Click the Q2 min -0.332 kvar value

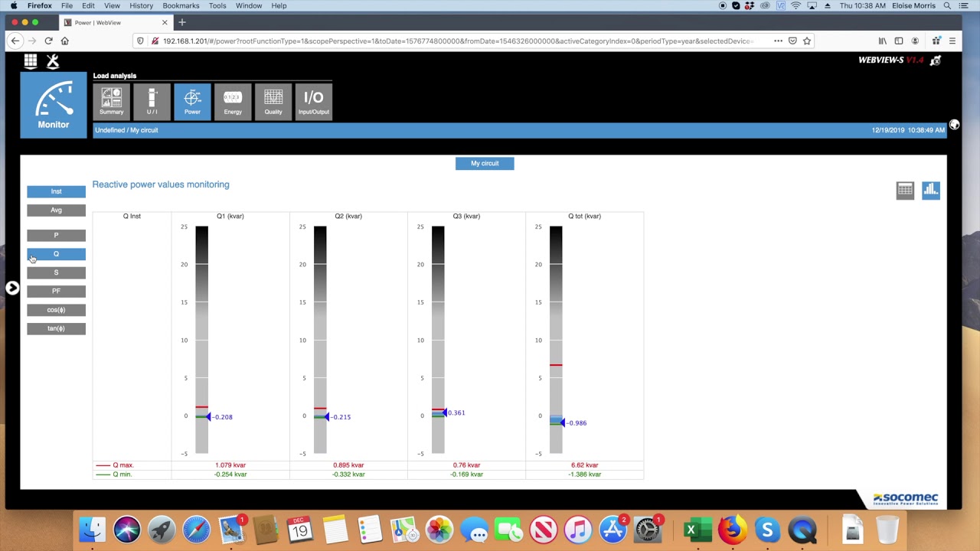pos(348,474)
